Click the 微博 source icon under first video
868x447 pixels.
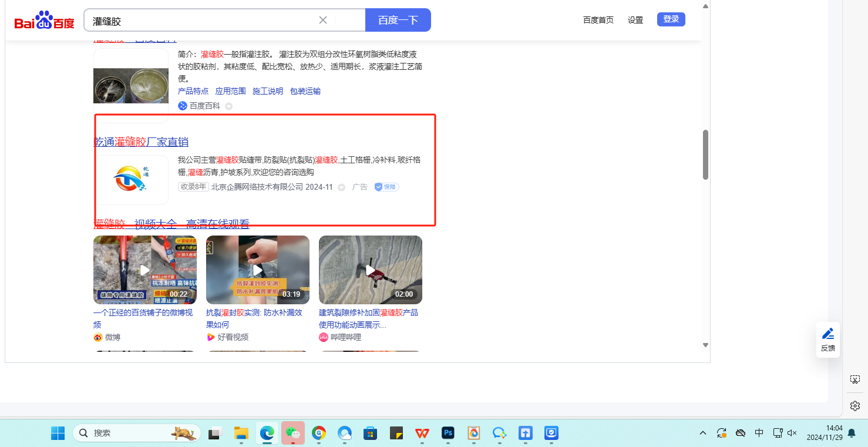tap(98, 337)
